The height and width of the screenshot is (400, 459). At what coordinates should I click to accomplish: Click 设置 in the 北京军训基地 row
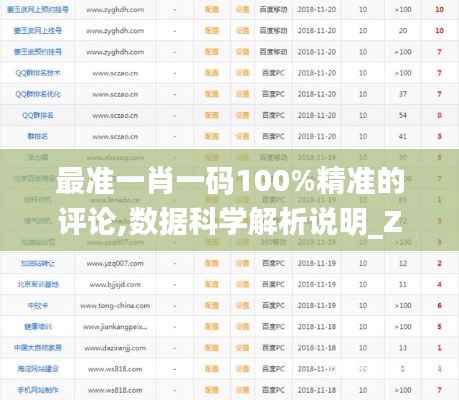[x=242, y=284]
